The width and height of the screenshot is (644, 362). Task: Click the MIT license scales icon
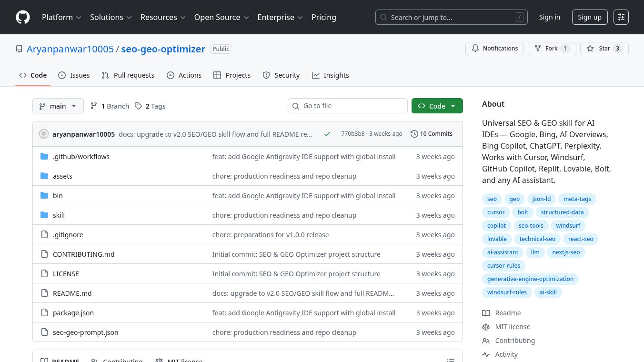pyautogui.click(x=486, y=327)
